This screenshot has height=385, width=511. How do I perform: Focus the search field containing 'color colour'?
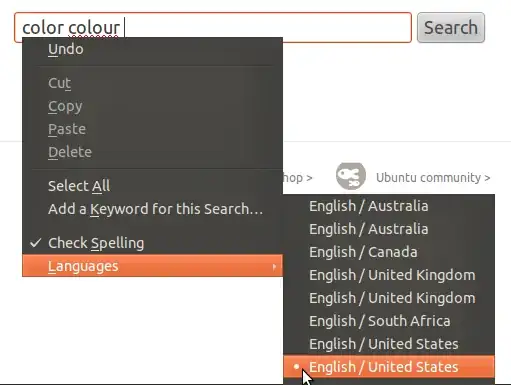click(213, 28)
